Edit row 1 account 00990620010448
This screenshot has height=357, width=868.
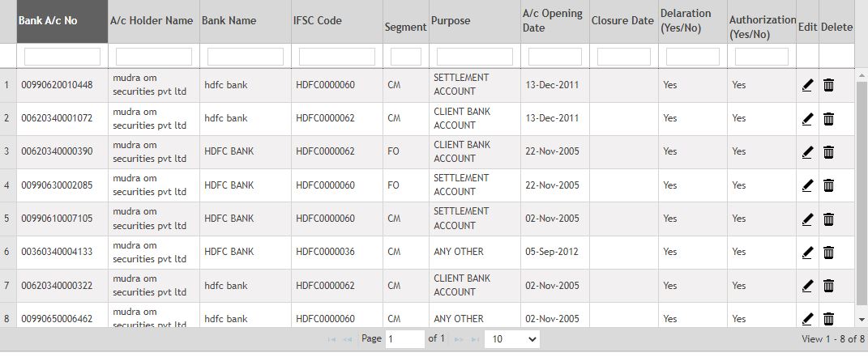(x=807, y=85)
